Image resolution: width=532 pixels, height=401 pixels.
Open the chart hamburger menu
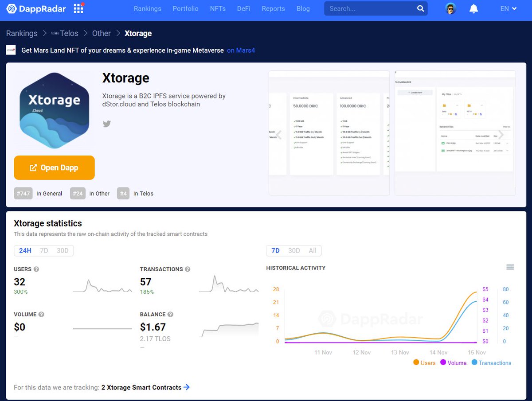510,267
